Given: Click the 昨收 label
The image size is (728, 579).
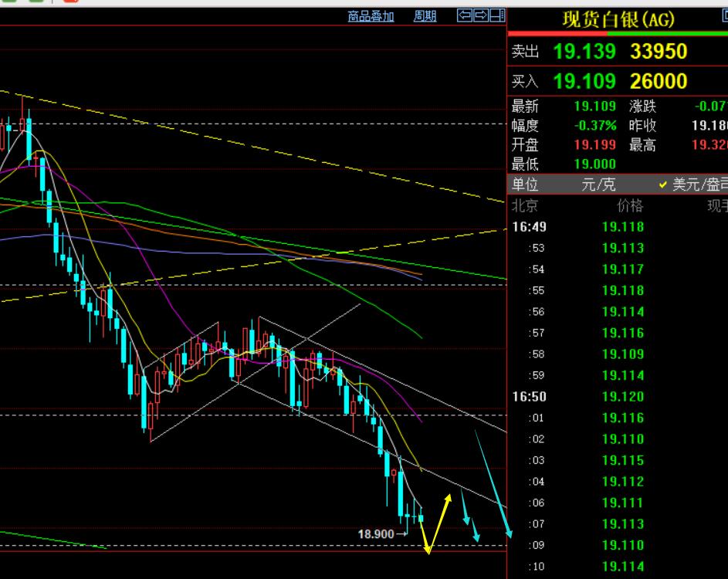Looking at the screenshot, I should [x=642, y=125].
